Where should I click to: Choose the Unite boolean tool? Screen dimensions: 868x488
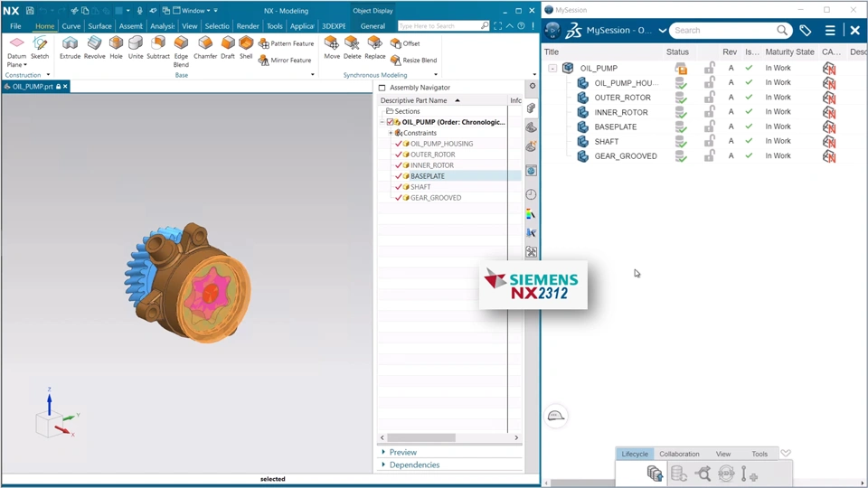click(136, 47)
